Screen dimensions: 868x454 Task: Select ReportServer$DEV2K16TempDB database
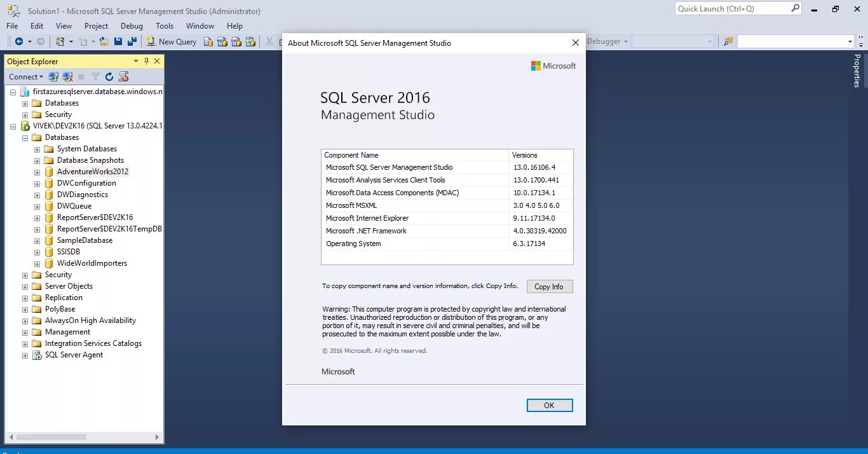(x=109, y=229)
